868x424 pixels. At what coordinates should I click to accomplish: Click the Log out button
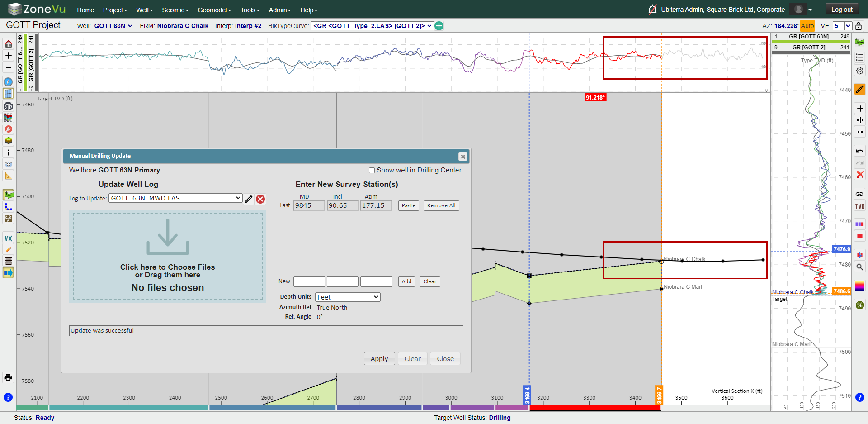[x=842, y=10]
